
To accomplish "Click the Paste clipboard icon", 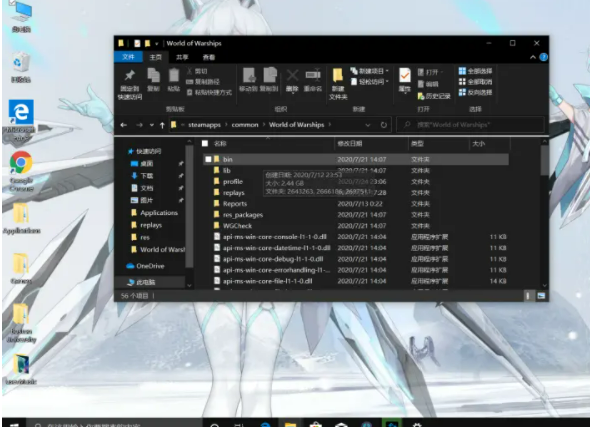I will point(173,75).
